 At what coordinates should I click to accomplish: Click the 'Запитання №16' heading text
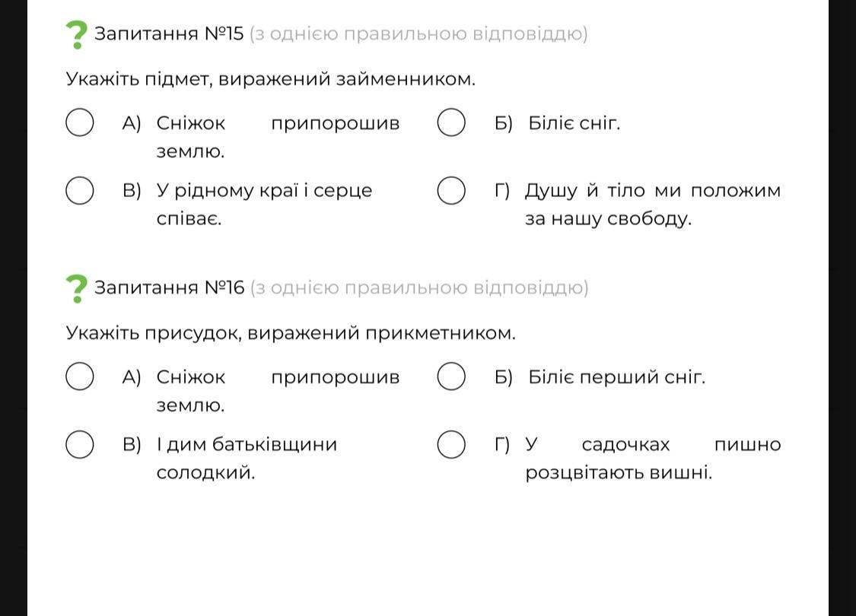point(169,288)
